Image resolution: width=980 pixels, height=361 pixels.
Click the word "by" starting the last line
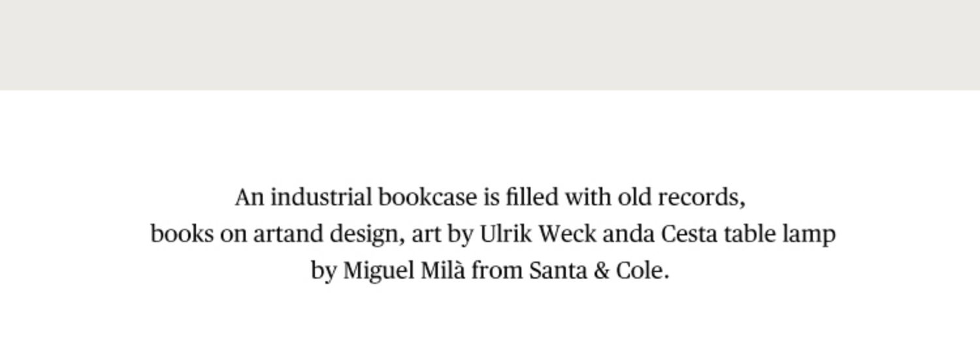coord(323,271)
